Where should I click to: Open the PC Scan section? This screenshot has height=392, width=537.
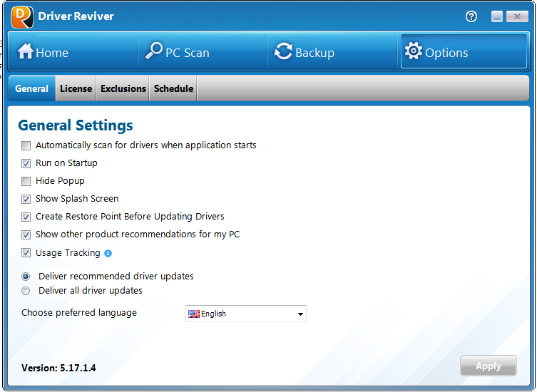click(203, 52)
